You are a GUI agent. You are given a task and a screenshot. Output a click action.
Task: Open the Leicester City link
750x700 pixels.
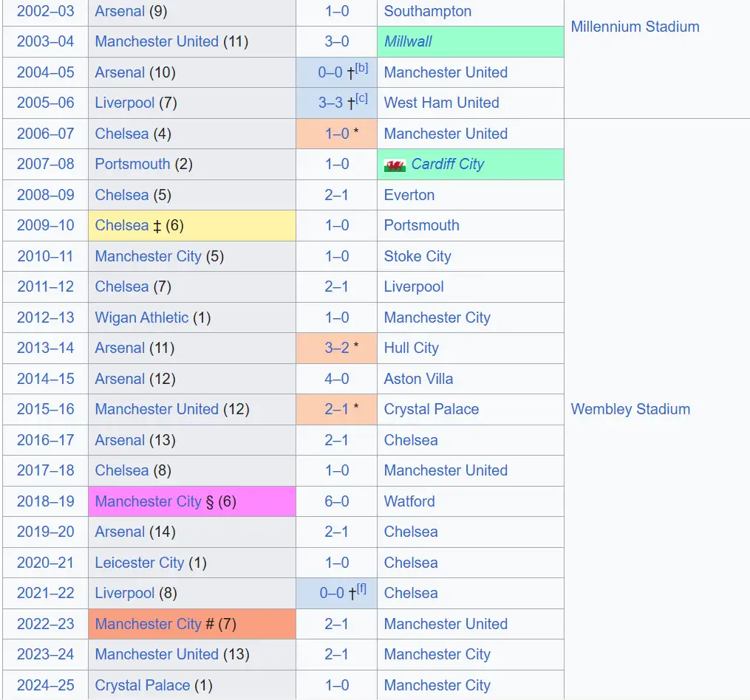click(139, 563)
